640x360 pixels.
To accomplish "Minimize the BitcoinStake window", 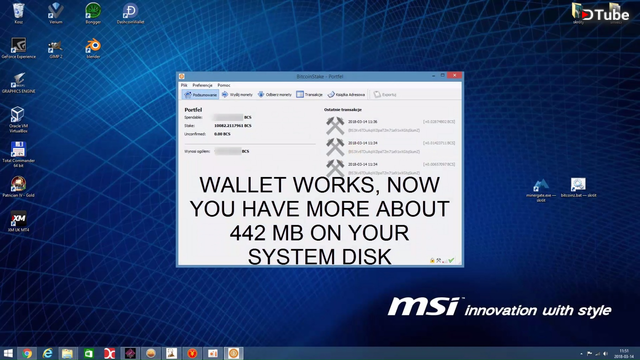I will pos(433,76).
